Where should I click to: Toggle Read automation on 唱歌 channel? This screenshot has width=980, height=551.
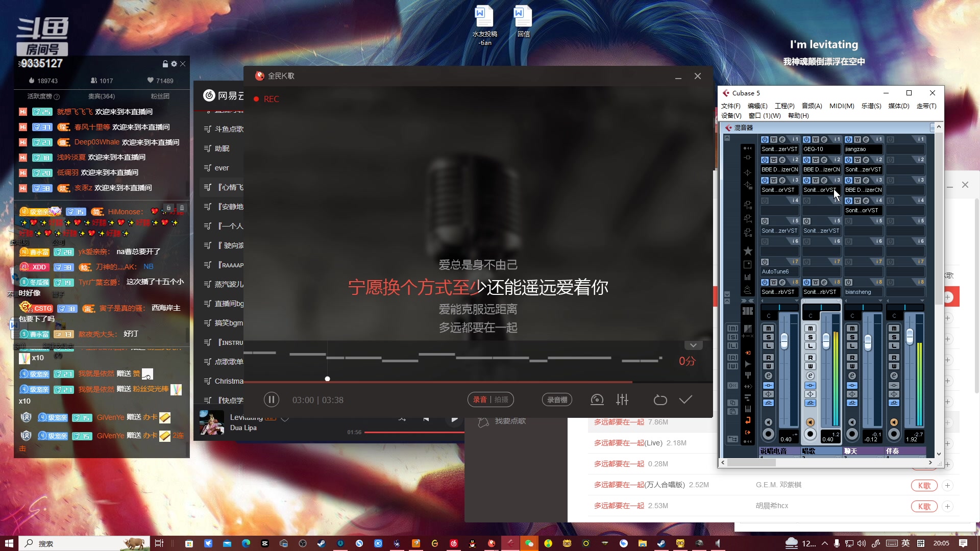811,358
